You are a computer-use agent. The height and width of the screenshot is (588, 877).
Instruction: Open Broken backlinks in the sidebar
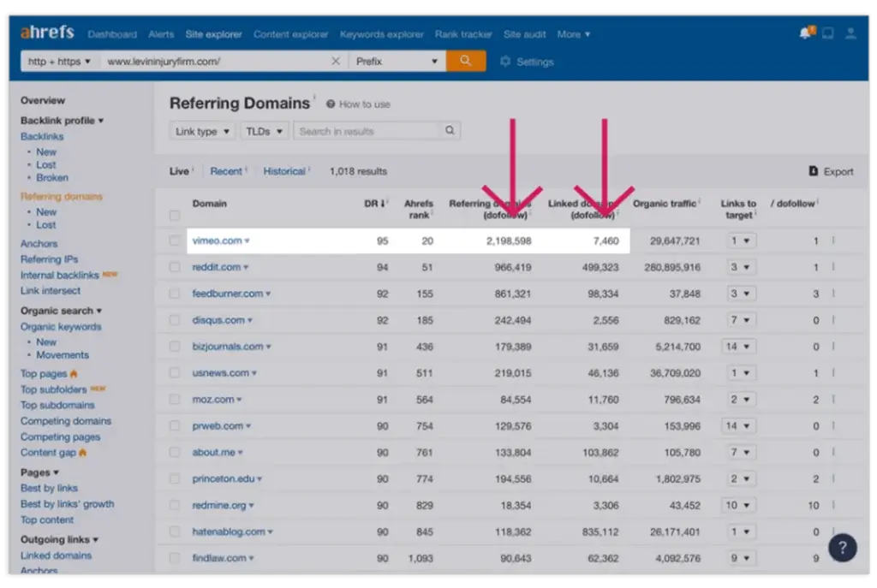point(52,178)
